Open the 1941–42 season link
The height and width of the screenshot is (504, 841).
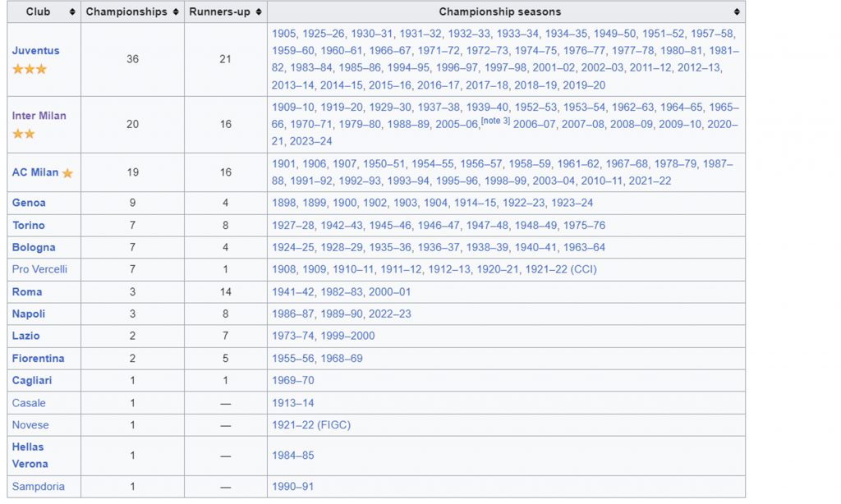[293, 291]
